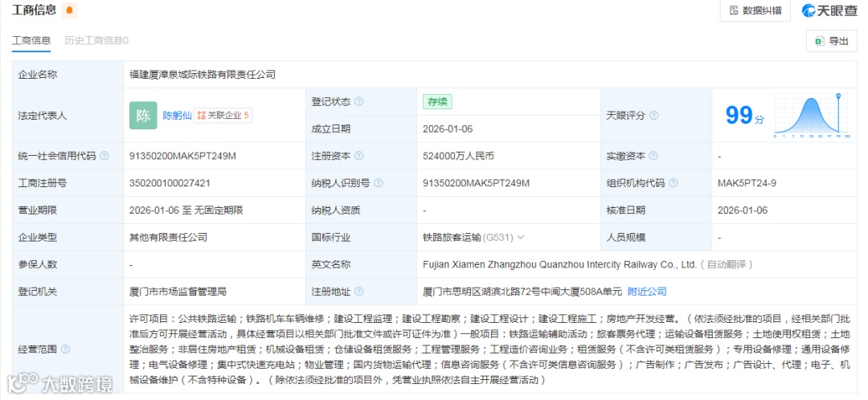The height and width of the screenshot is (400, 868).
Task: Click the 自动翻译 label
Action: 727,264
